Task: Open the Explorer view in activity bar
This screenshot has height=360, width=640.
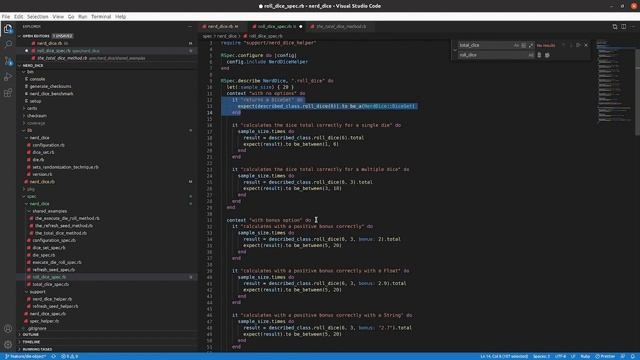Action: pyautogui.click(x=8, y=29)
